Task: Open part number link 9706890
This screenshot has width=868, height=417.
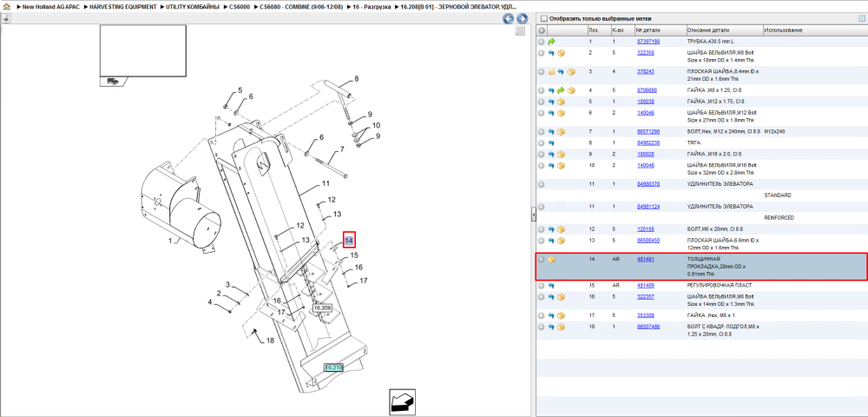Action: [x=647, y=90]
